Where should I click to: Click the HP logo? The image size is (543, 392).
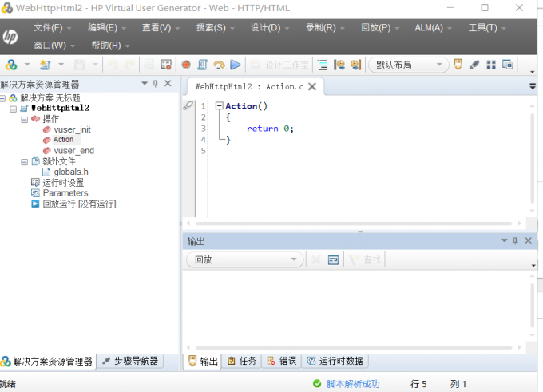[x=10, y=37]
